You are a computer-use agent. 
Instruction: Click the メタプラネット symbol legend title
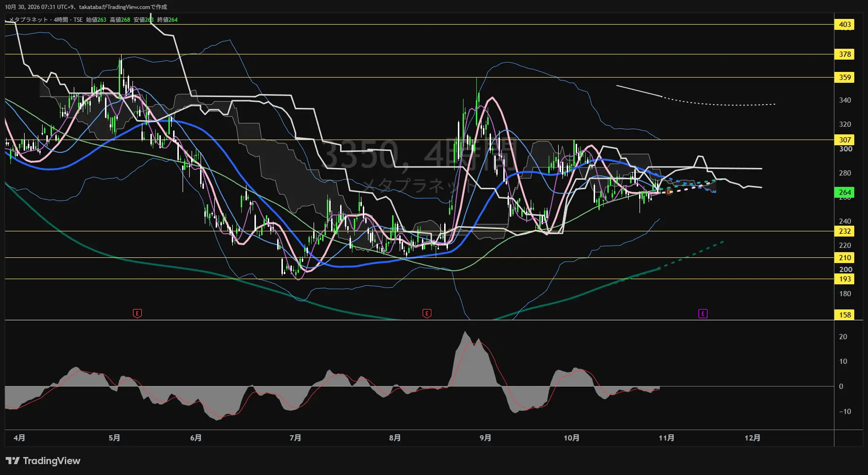(28, 20)
